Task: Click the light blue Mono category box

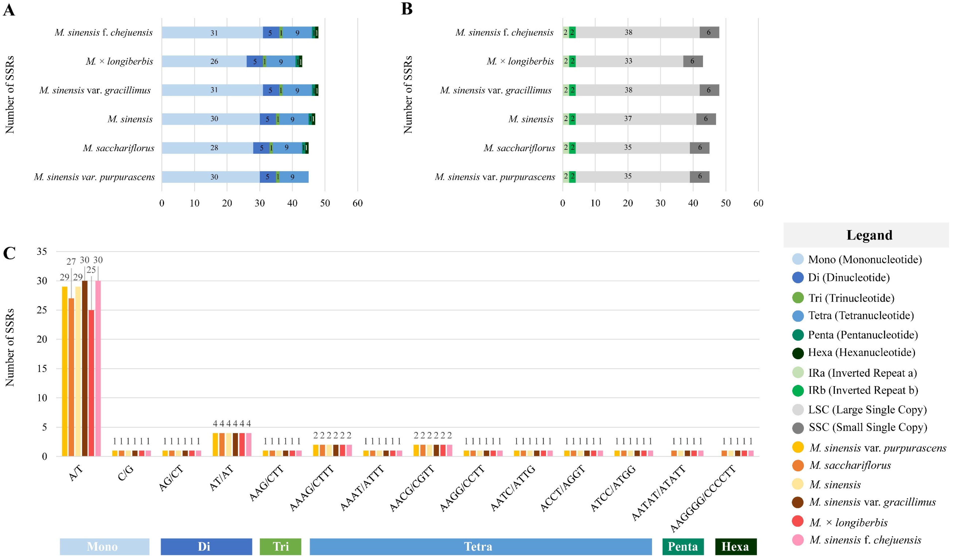Action: tap(104, 546)
